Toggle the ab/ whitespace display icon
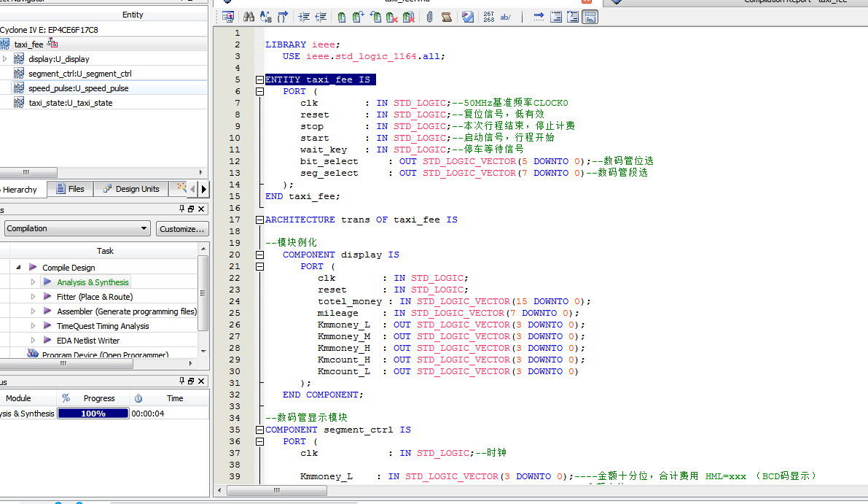Image resolution: width=868 pixels, height=504 pixels. 505,18
